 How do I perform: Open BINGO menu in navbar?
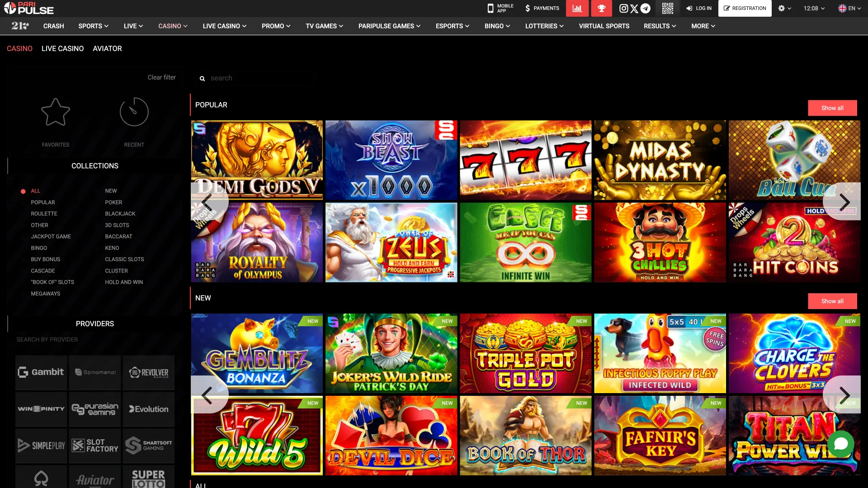click(x=497, y=26)
